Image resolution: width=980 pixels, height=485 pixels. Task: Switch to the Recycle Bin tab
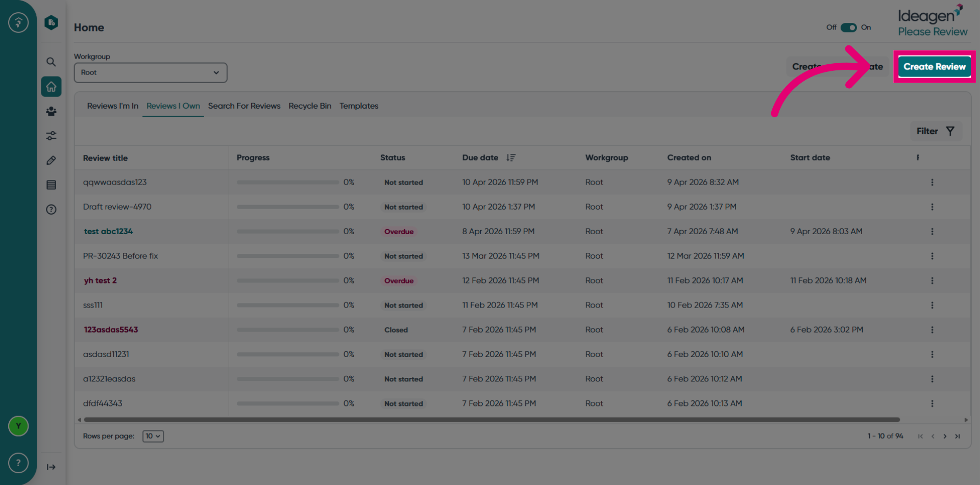[x=310, y=106]
